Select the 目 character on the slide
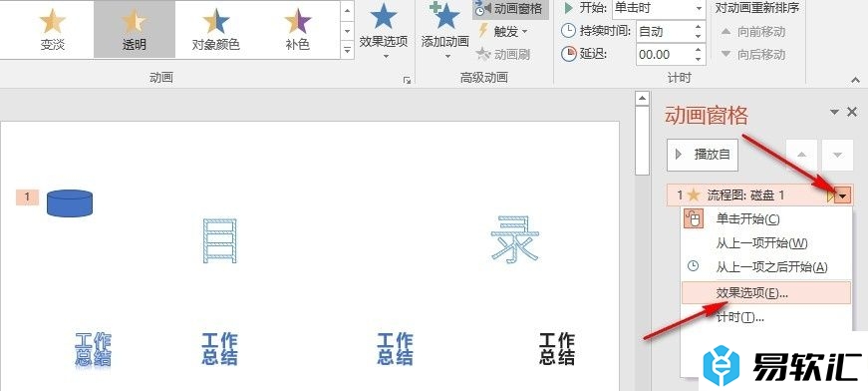 [x=220, y=241]
